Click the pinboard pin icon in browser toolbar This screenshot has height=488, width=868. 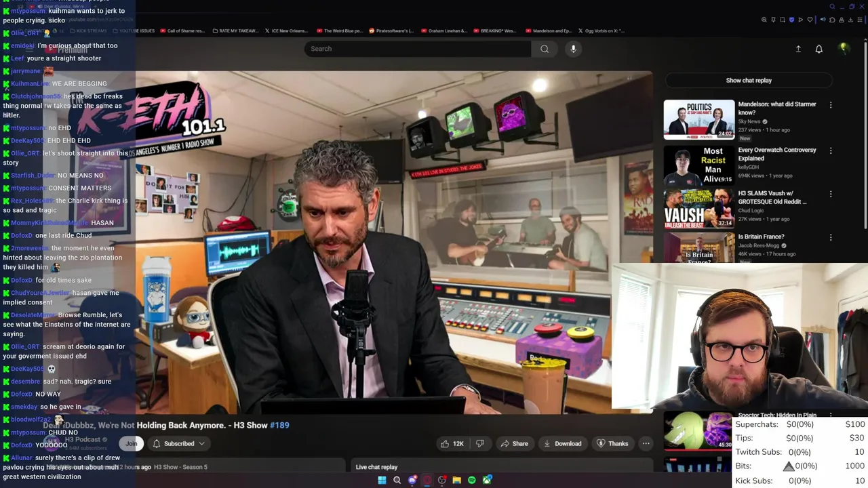click(x=773, y=20)
